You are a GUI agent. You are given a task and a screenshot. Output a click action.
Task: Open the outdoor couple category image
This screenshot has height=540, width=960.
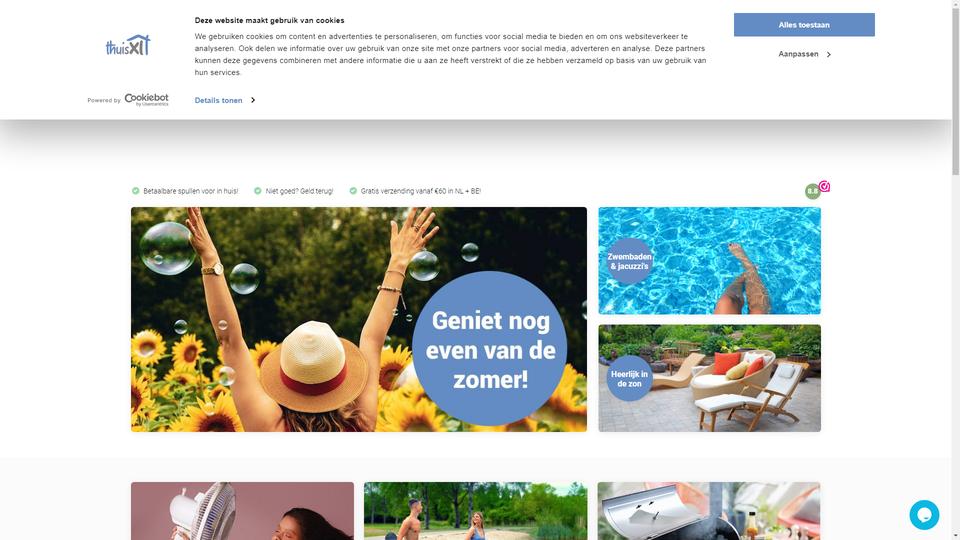coord(476,511)
